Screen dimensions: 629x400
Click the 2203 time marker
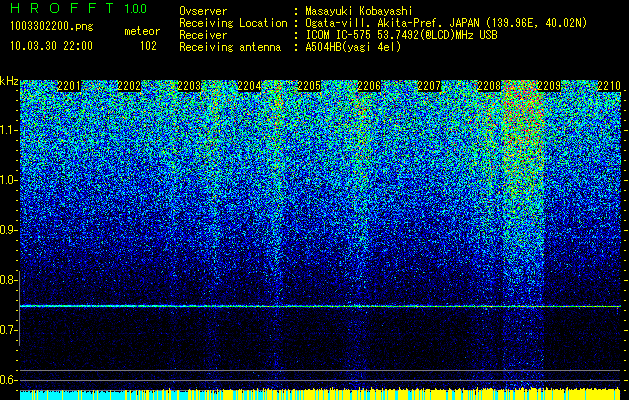[x=189, y=86]
